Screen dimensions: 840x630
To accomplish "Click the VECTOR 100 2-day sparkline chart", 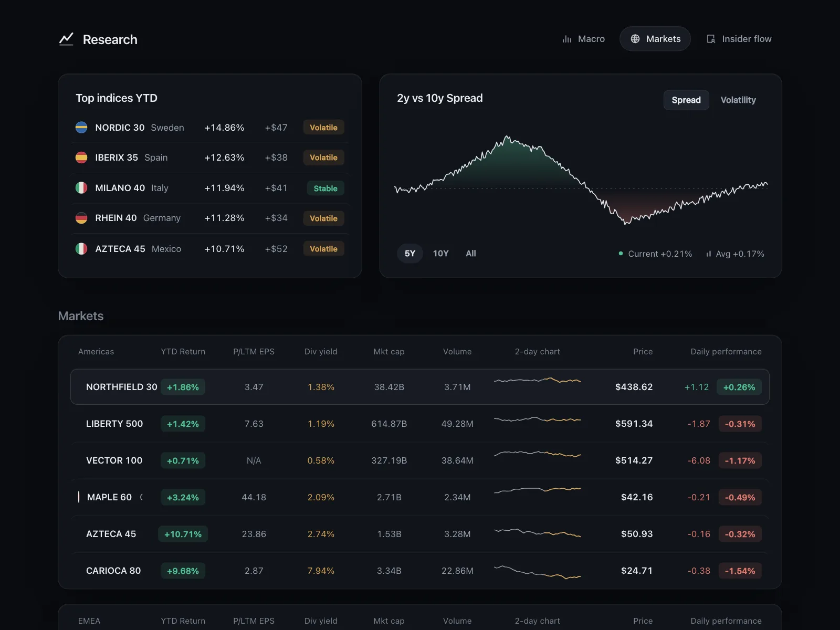I will [537, 454].
